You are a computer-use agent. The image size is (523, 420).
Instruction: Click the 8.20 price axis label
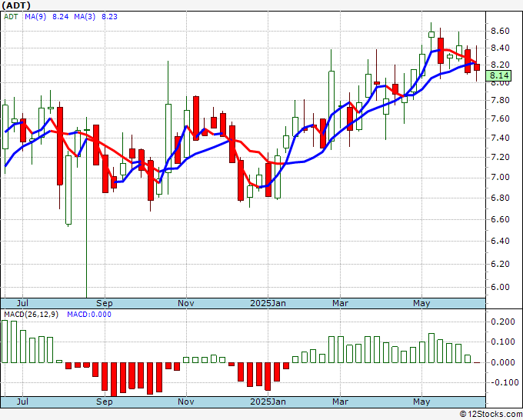[x=500, y=65]
